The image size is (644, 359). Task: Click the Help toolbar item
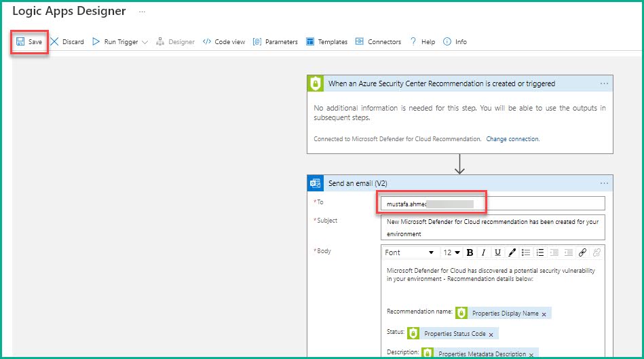click(423, 42)
